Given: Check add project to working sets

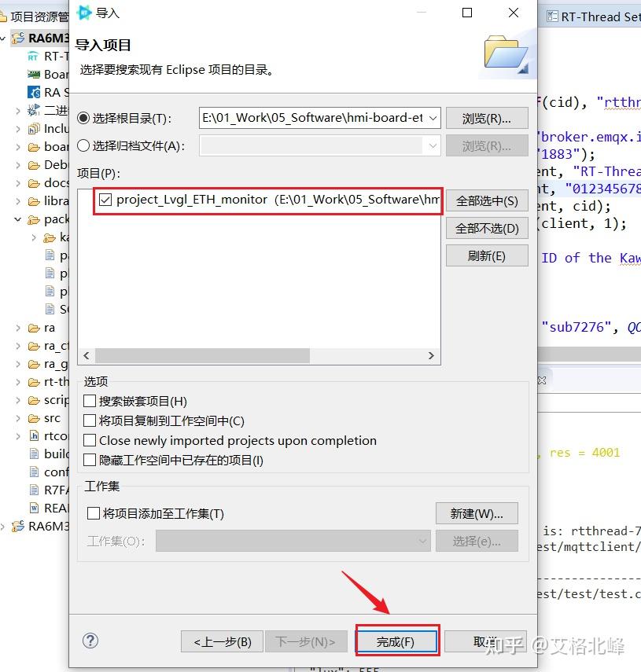Looking at the screenshot, I should [93, 513].
